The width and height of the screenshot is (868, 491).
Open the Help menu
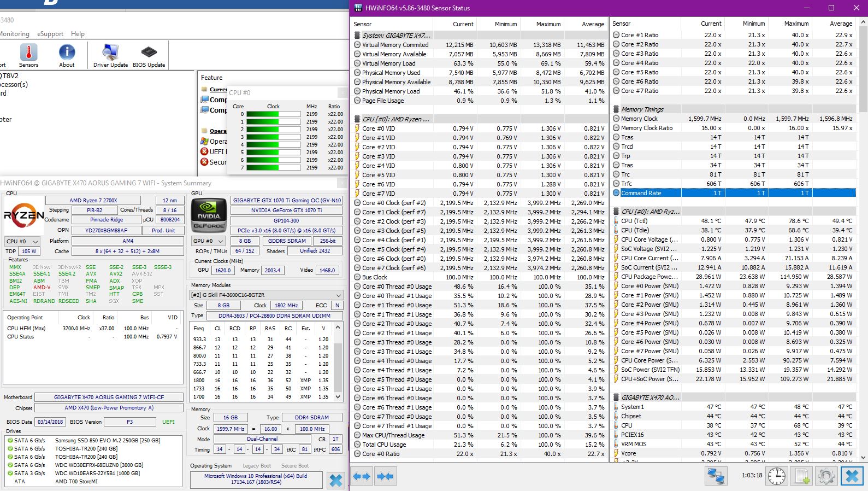[78, 34]
